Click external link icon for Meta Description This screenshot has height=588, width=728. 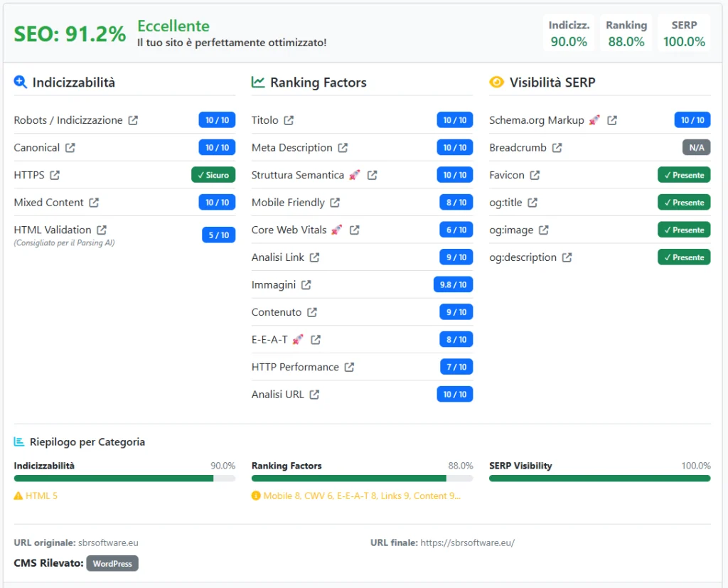pos(343,148)
